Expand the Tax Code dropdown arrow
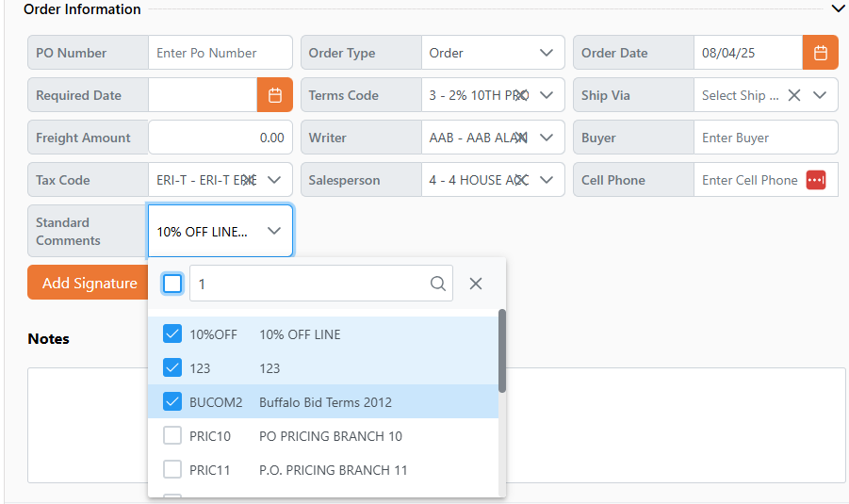The width and height of the screenshot is (849, 504). coord(274,180)
